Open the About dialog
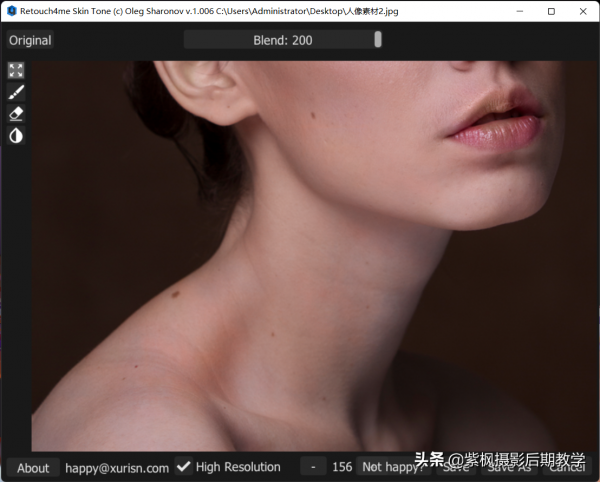Viewport: 600px width, 482px height. [33, 467]
